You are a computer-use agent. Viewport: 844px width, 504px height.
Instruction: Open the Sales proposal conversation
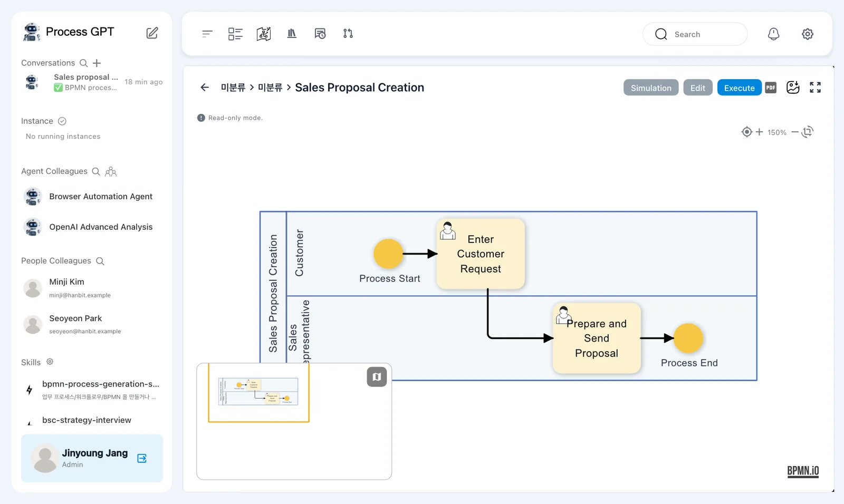click(x=92, y=82)
